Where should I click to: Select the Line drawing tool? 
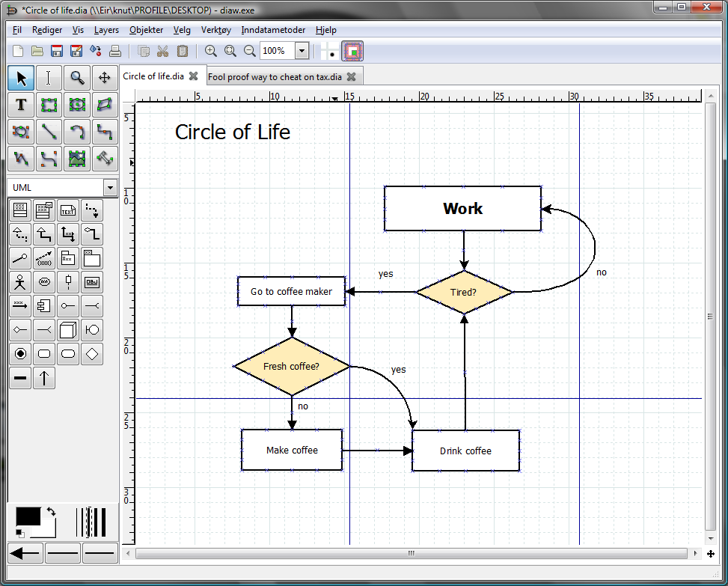[x=49, y=132]
